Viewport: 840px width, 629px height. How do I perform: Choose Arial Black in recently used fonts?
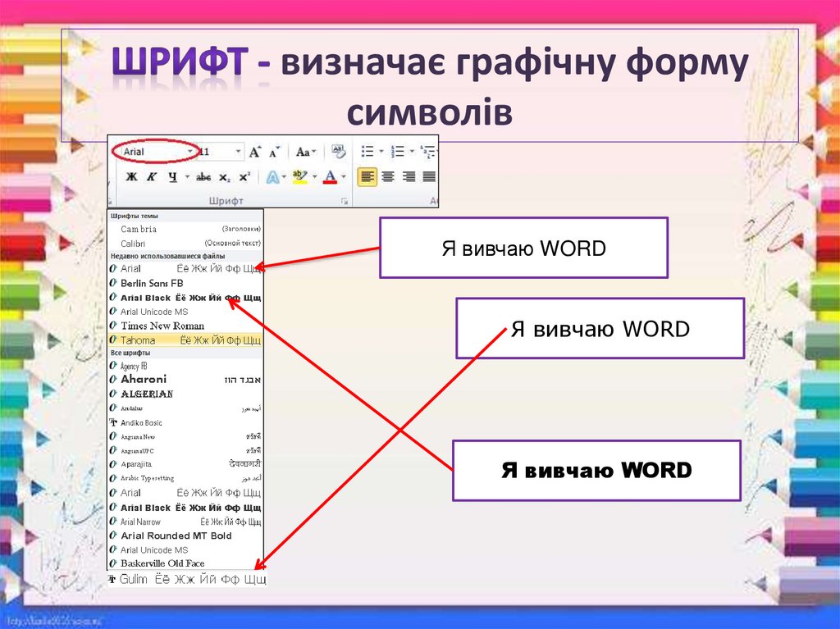click(x=185, y=298)
